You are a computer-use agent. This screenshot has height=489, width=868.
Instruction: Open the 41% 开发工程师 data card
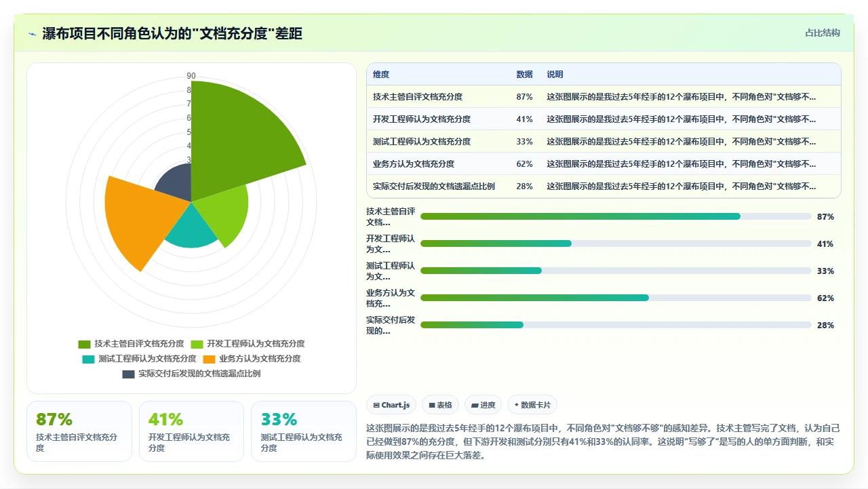pos(191,431)
